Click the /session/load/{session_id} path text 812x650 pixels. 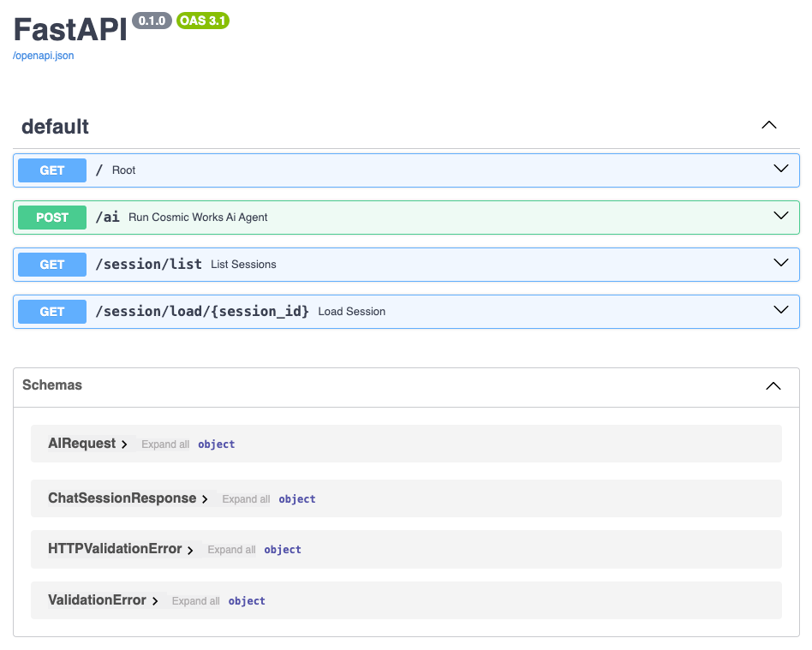coord(202,311)
